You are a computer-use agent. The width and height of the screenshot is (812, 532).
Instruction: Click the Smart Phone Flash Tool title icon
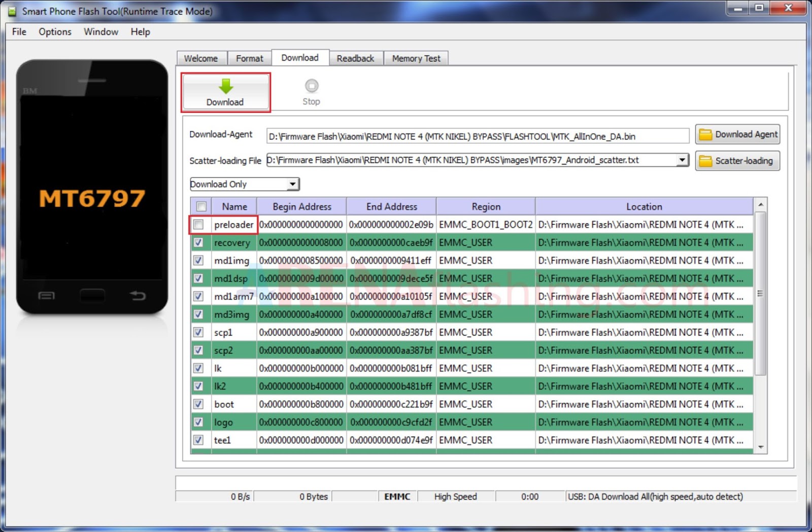[x=12, y=11]
